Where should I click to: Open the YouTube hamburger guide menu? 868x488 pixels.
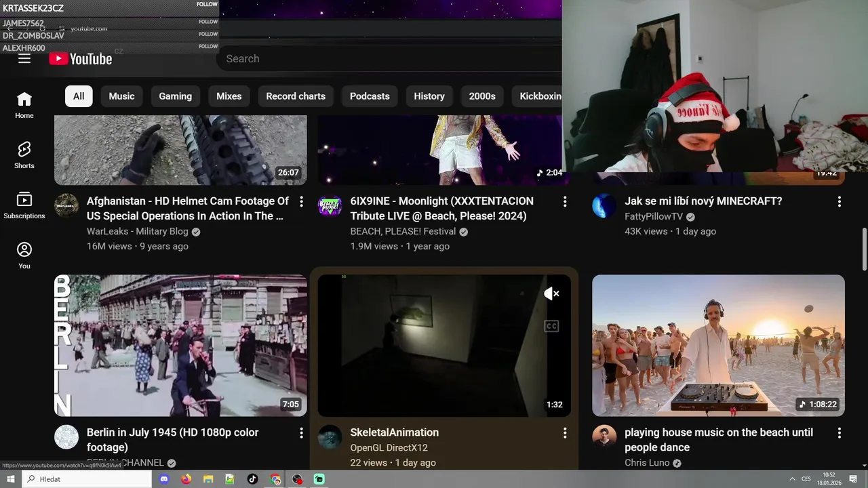point(24,59)
